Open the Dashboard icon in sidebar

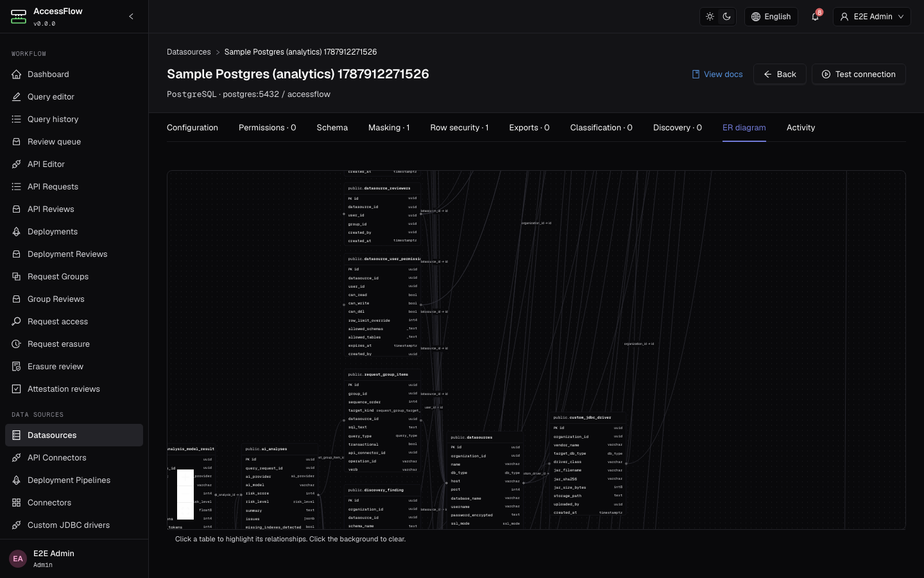pyautogui.click(x=17, y=74)
